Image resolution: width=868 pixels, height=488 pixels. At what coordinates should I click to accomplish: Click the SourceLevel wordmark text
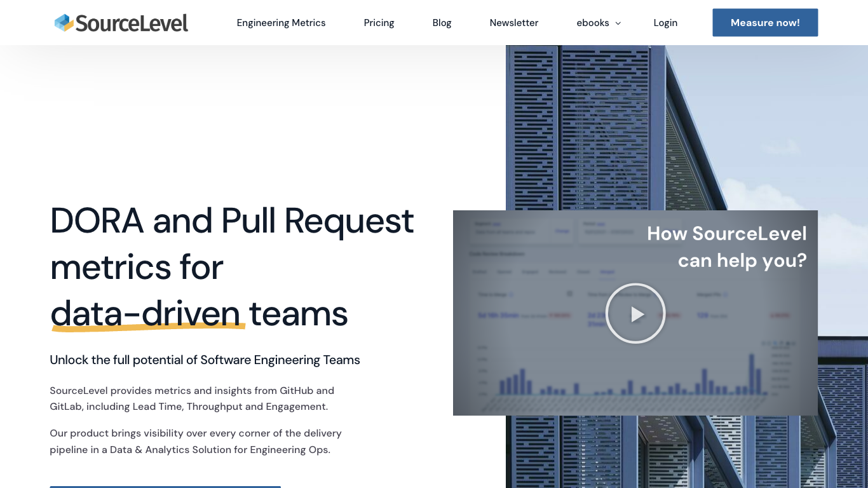[x=132, y=24]
